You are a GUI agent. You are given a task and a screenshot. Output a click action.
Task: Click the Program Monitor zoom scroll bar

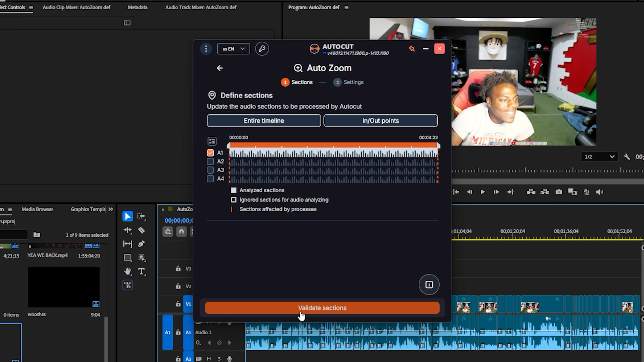[x=547, y=181]
